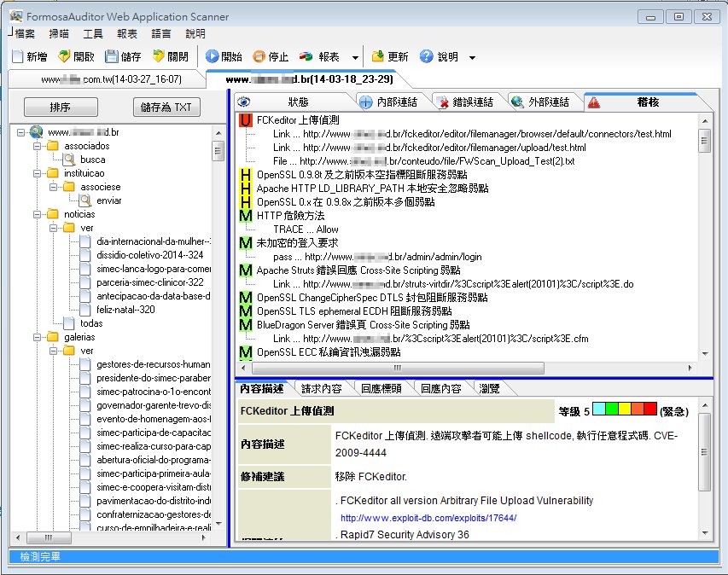Collapse the instituicao folder node
The width and height of the screenshot is (728, 575).
coord(38,173)
